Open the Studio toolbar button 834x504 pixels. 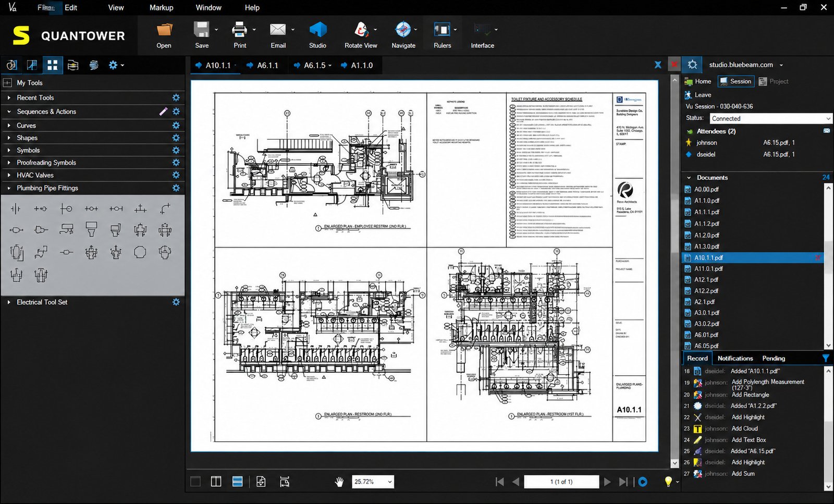pyautogui.click(x=317, y=35)
